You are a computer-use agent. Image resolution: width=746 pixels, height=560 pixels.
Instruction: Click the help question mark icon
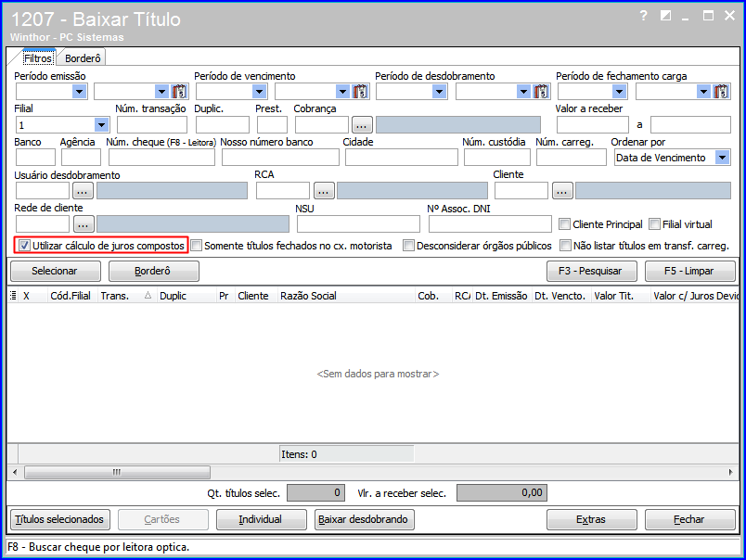pyautogui.click(x=643, y=16)
